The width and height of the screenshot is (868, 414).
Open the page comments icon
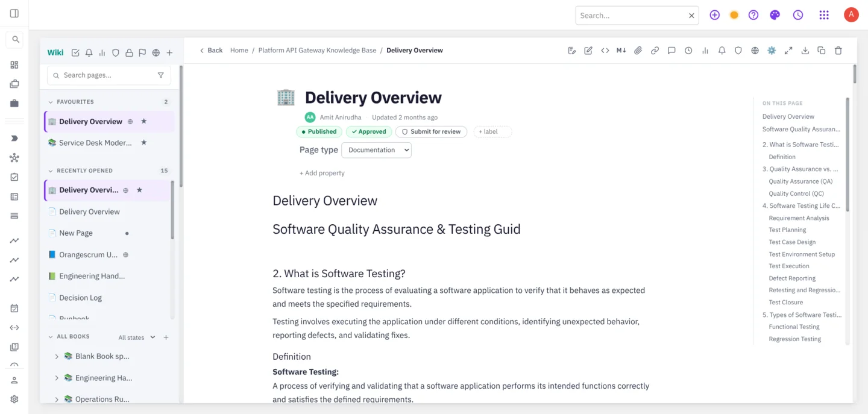click(x=671, y=51)
